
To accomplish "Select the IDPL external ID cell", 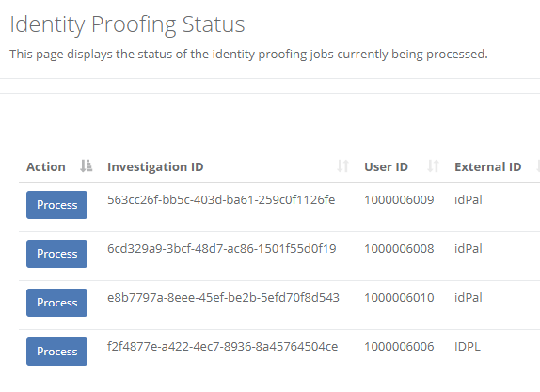I will point(468,347).
